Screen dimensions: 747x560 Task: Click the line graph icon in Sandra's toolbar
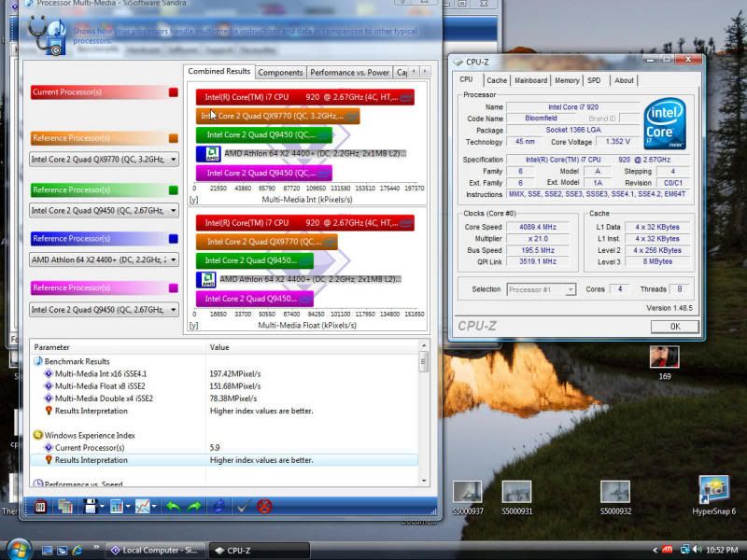click(142, 506)
